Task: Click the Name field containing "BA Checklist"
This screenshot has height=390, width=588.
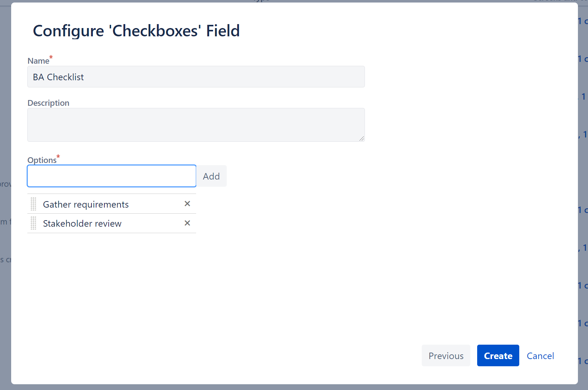Action: click(196, 77)
